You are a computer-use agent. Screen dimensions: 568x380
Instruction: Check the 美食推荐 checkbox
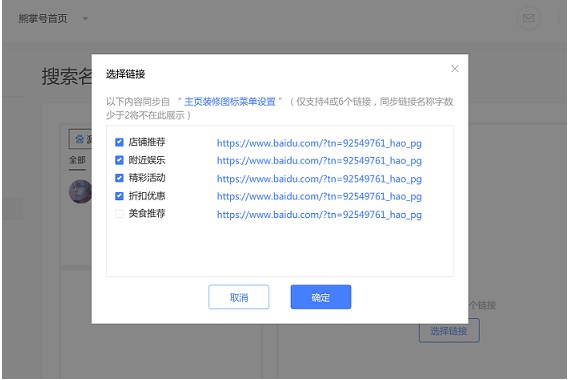pos(119,214)
